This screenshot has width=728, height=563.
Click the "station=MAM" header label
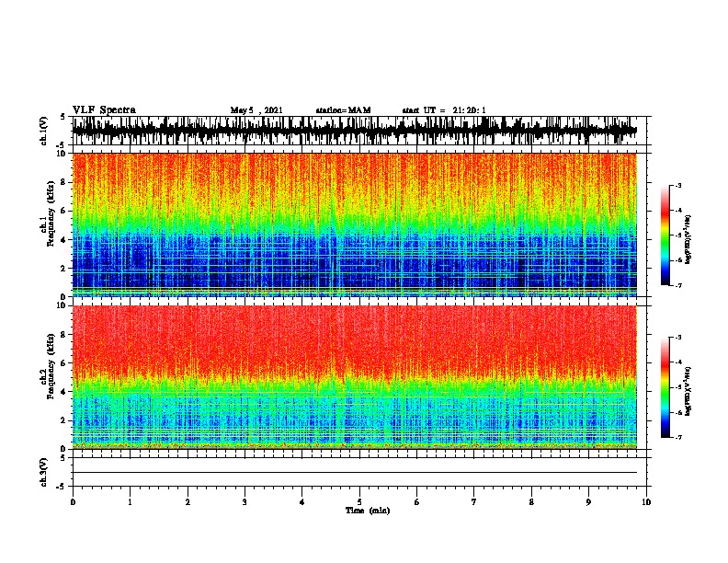click(343, 110)
